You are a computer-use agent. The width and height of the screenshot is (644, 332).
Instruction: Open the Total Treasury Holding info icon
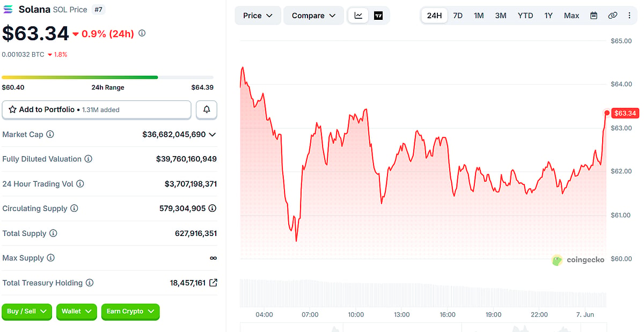(x=90, y=282)
